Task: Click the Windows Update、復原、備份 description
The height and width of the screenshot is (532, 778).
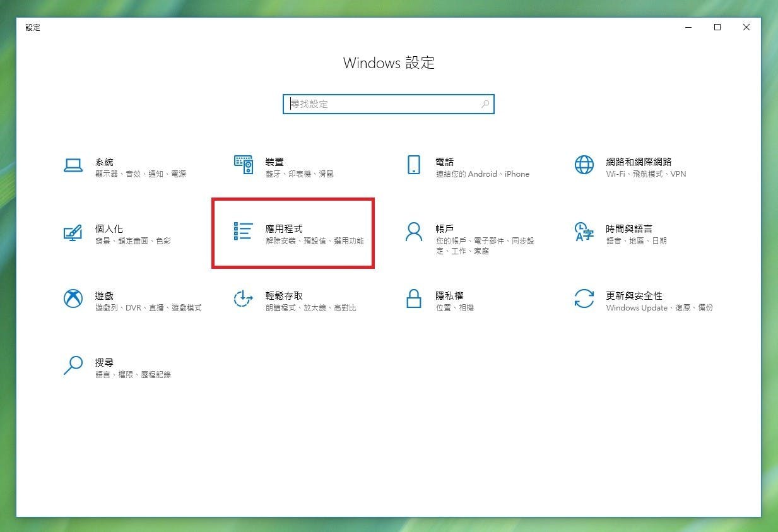Action: point(659,308)
